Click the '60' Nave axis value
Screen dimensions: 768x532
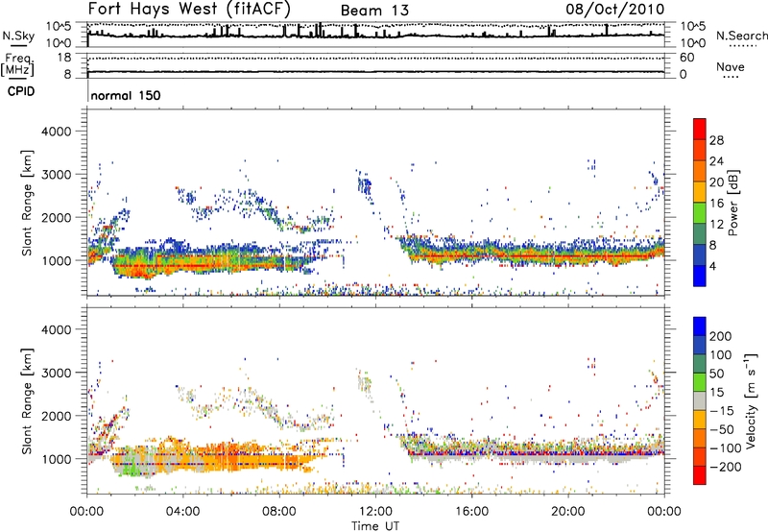pos(687,58)
